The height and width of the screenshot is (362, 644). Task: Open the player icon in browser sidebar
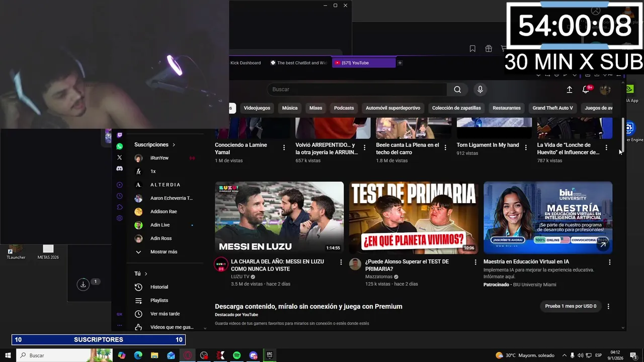pyautogui.click(x=119, y=185)
